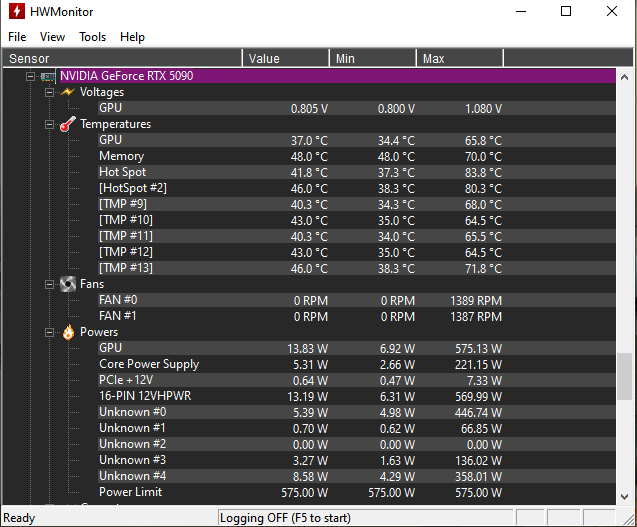Open the Tools menu

point(93,37)
